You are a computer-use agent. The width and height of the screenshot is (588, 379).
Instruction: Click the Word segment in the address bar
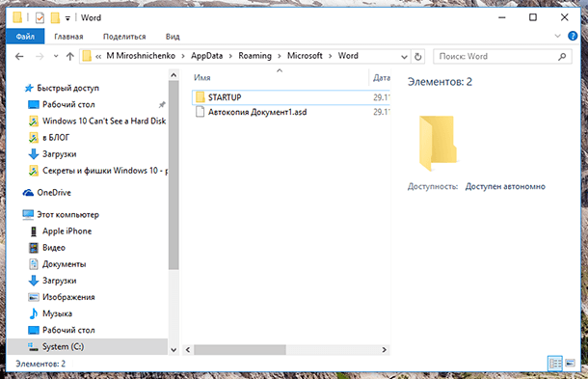coord(348,56)
